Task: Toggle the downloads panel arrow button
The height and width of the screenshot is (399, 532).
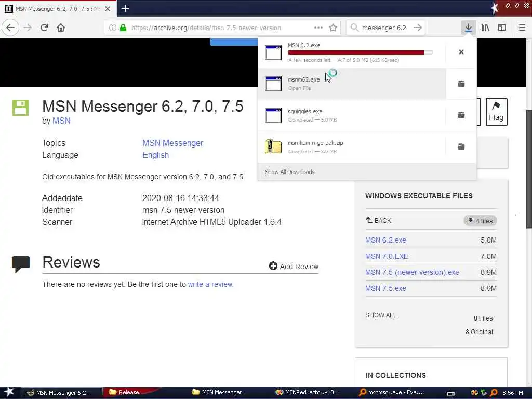Action: tap(468, 28)
